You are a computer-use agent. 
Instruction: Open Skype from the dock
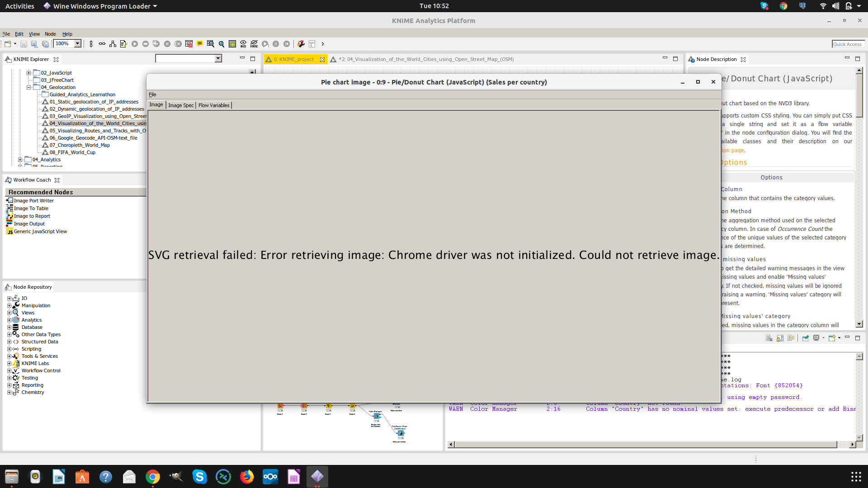point(200,477)
